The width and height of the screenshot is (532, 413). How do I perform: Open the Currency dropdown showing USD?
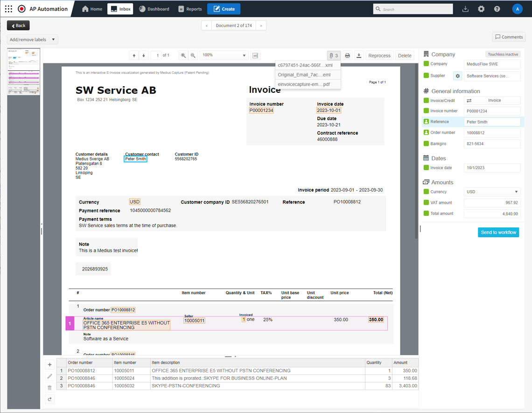coord(492,192)
